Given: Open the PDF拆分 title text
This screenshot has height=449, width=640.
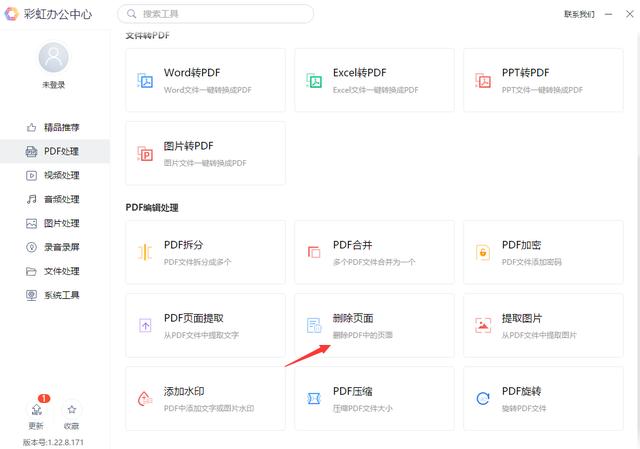Looking at the screenshot, I should (x=183, y=245).
